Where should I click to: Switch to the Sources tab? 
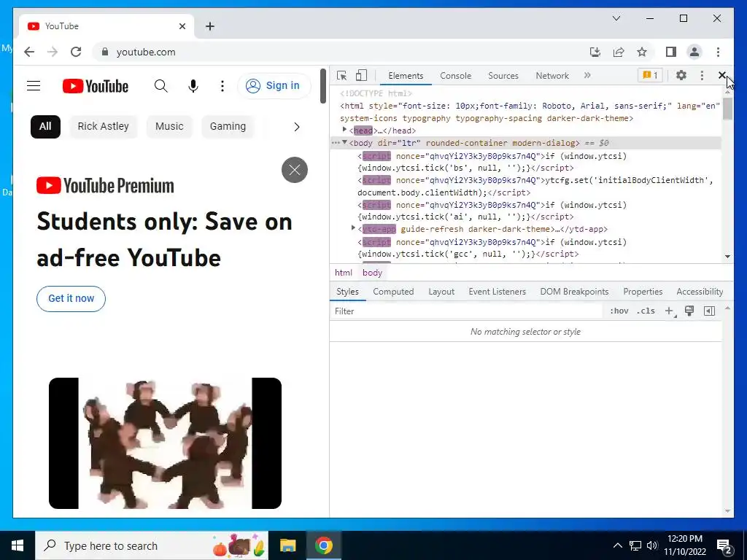click(503, 76)
